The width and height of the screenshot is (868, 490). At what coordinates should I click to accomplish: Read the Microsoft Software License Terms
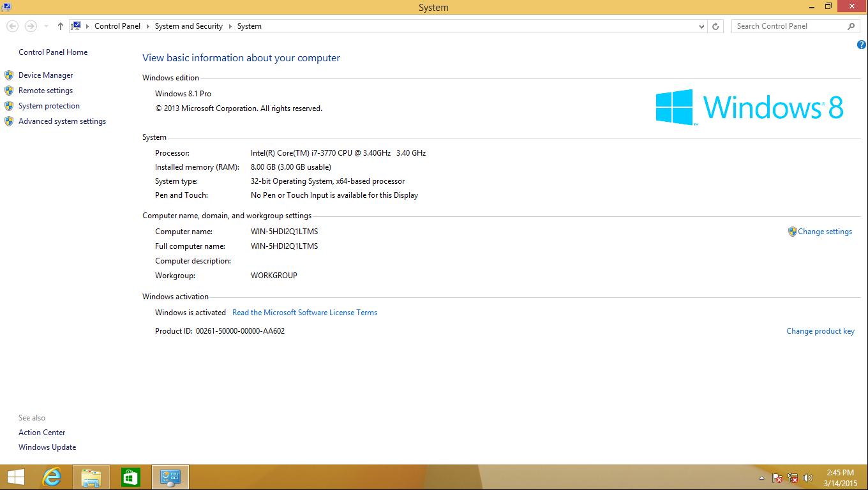(304, 313)
